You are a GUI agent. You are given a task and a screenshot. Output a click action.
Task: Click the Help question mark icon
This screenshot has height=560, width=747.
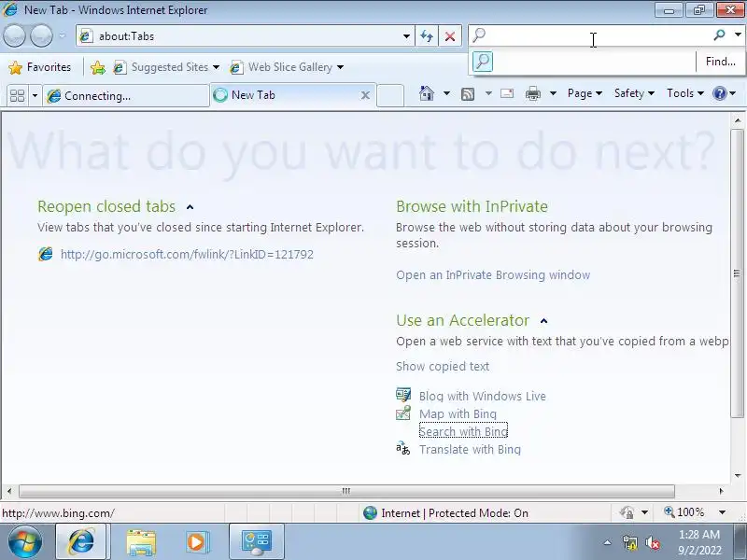click(x=719, y=93)
